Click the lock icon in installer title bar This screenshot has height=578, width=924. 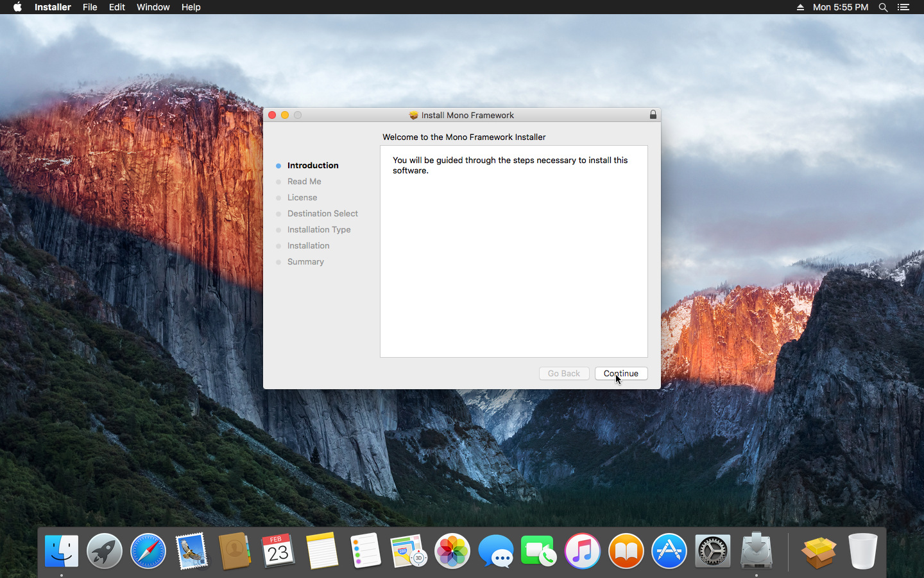pos(653,115)
